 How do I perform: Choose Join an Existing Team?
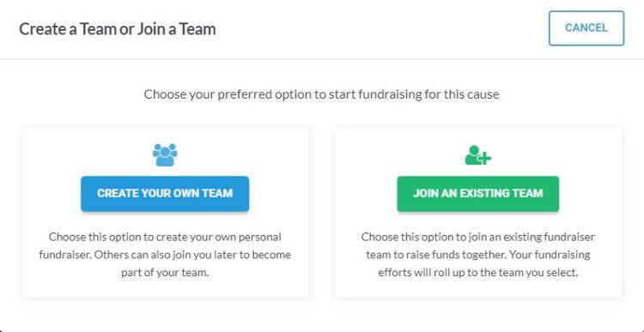coord(477,194)
